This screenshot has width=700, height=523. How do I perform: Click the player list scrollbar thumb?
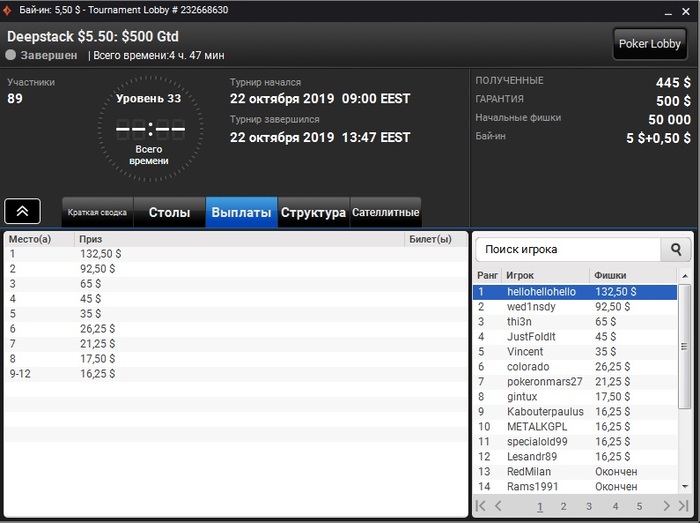(684, 347)
